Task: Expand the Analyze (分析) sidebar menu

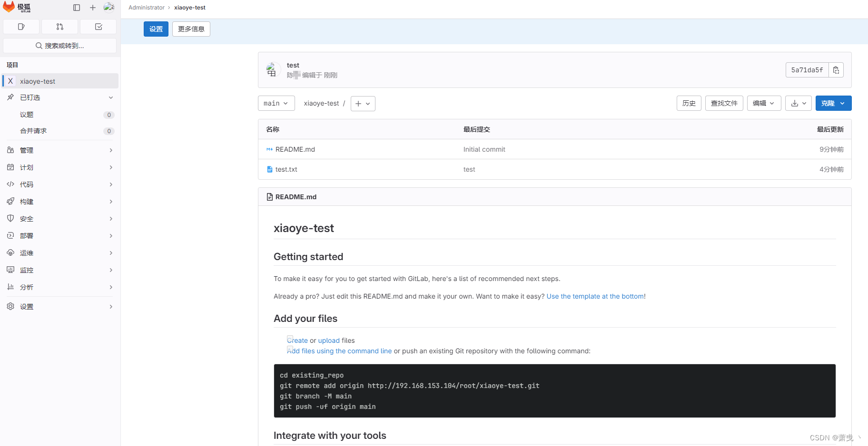Action: (x=60, y=287)
